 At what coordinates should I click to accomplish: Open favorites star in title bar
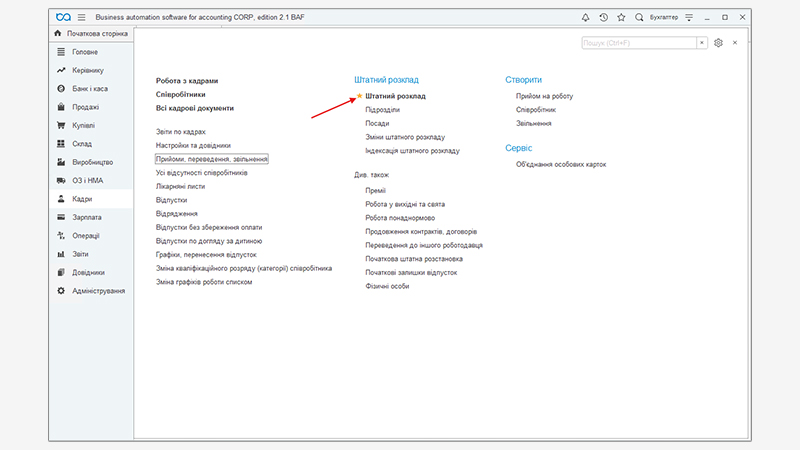pos(621,17)
